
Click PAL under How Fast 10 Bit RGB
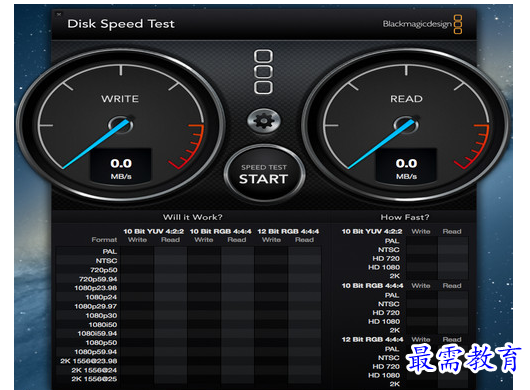392,295
